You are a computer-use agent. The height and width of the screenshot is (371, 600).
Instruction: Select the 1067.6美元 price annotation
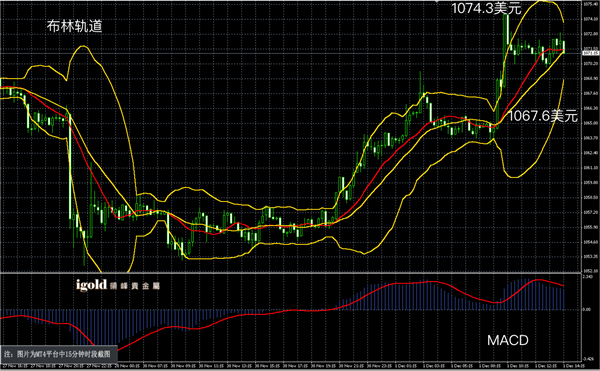click(542, 116)
